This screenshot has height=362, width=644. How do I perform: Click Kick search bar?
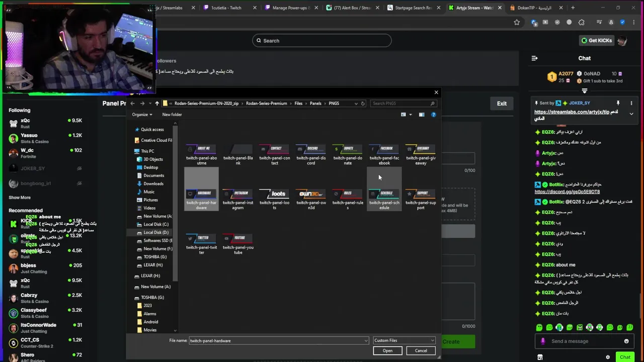[322, 41]
